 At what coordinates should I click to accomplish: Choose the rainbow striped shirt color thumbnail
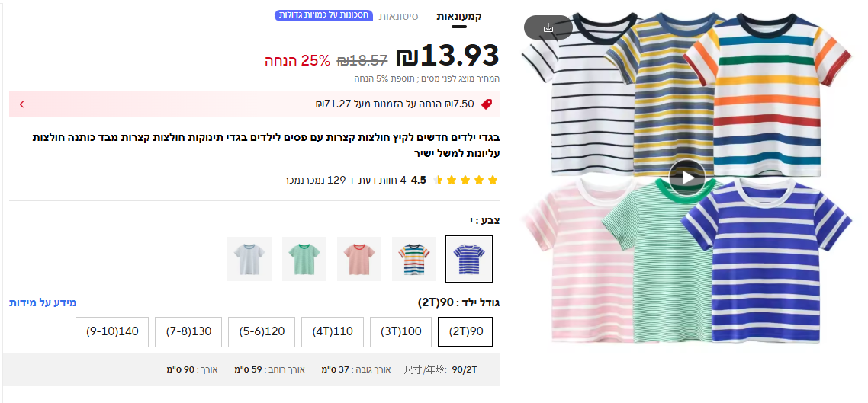click(x=414, y=258)
